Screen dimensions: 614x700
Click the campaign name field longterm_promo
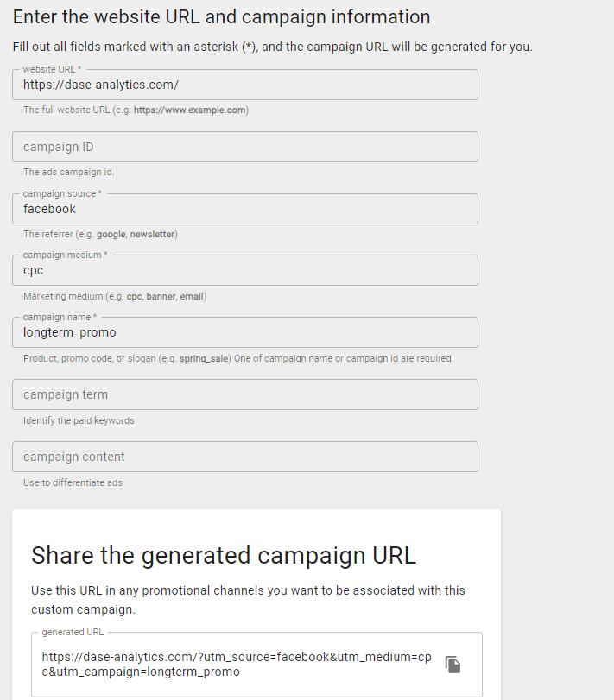coord(245,332)
